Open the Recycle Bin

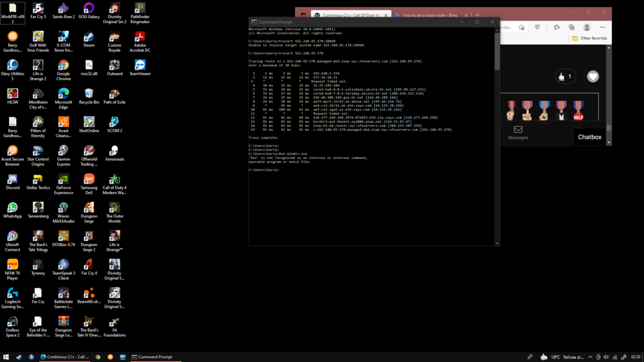[x=89, y=94]
